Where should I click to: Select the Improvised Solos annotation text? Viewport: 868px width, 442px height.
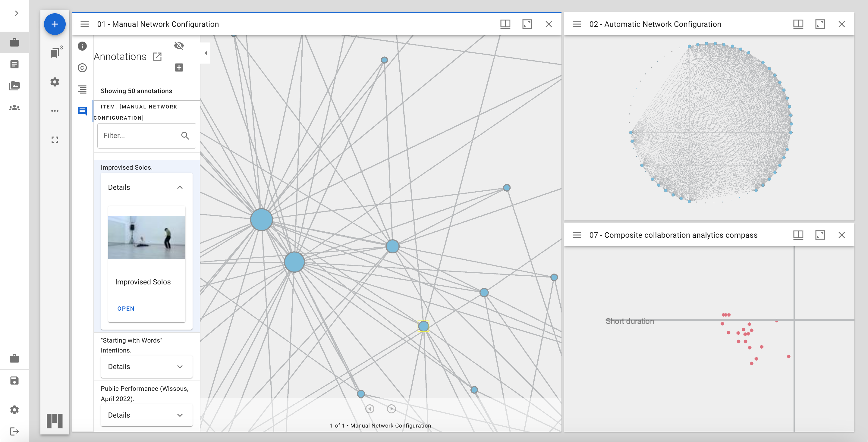coord(126,168)
